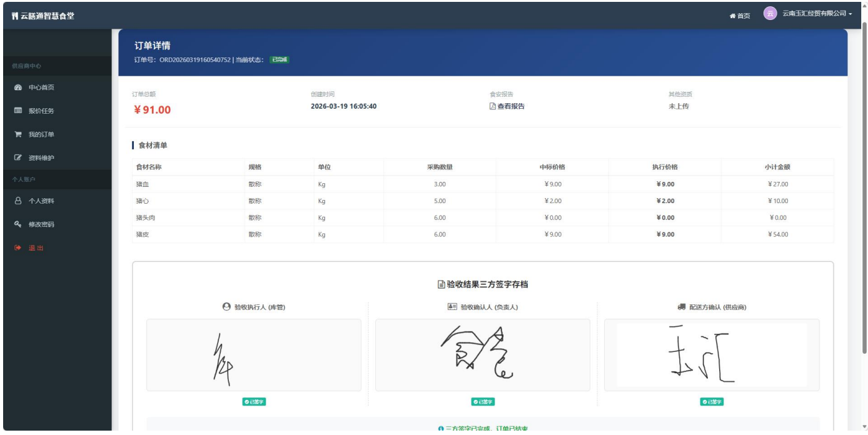Click the 首页 home icon in header
Image resolution: width=868 pixels, height=435 pixels.
(733, 16)
